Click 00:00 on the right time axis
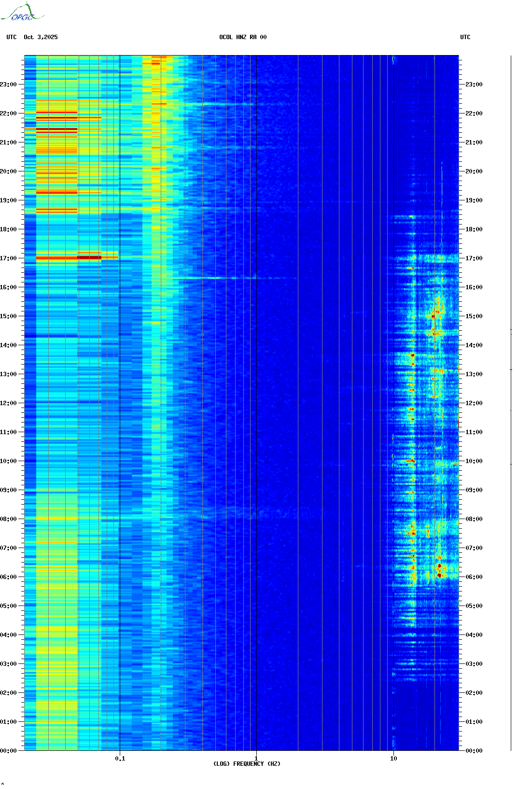 coord(474,751)
